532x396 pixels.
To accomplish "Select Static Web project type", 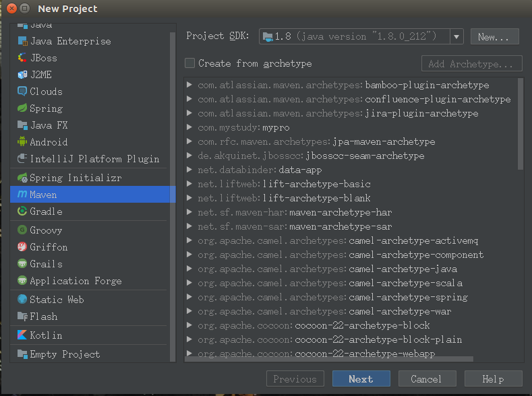I will click(90, 300).
